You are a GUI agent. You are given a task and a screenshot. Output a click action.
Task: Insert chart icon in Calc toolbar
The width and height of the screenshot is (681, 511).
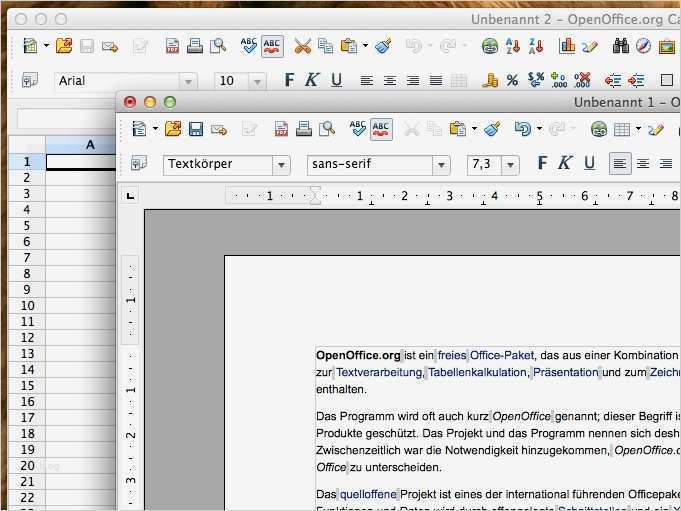pos(567,45)
